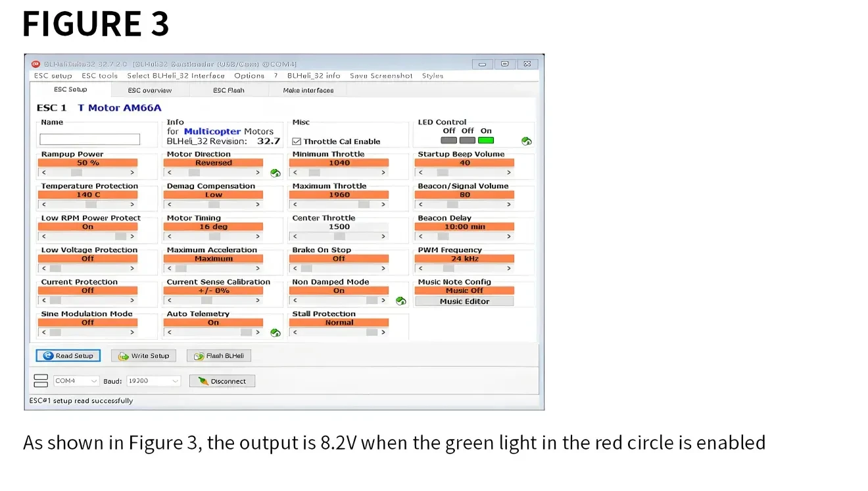The width and height of the screenshot is (868, 491).
Task: Click left arrow of Startup Beep Volume slider
Action: pos(421,172)
